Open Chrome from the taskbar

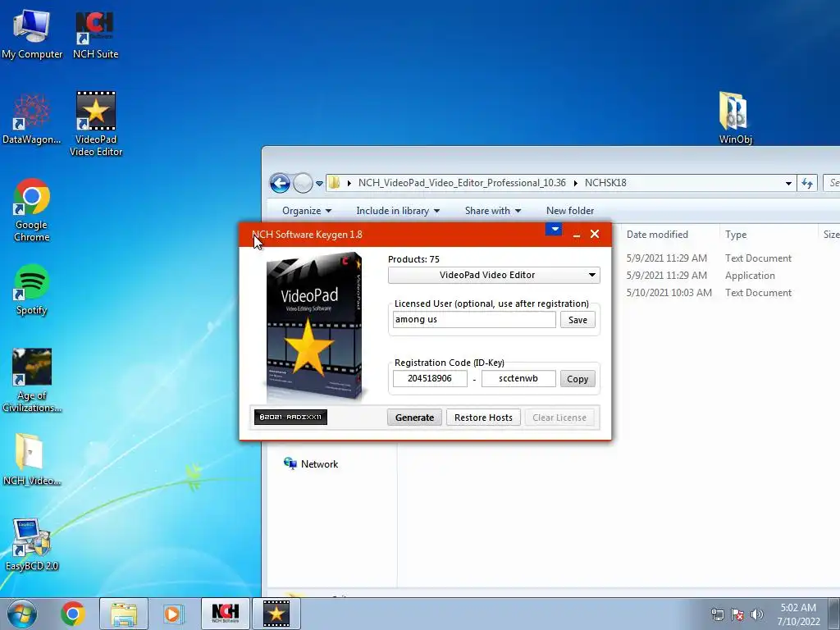[x=73, y=614]
